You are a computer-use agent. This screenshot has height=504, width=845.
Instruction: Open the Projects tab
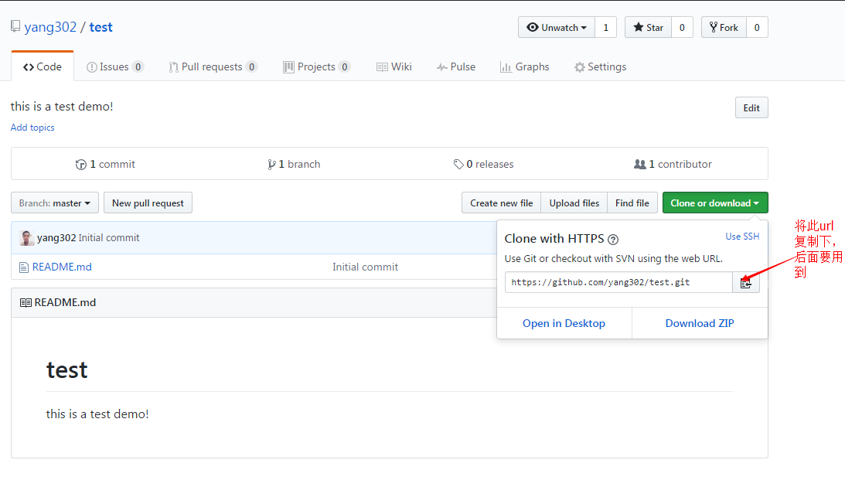tap(316, 66)
